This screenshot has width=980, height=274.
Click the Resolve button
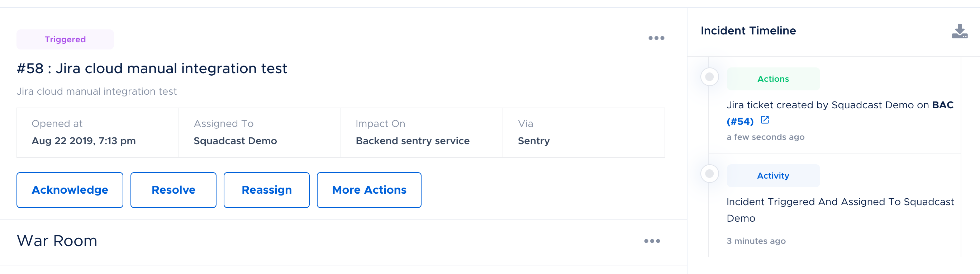(173, 190)
